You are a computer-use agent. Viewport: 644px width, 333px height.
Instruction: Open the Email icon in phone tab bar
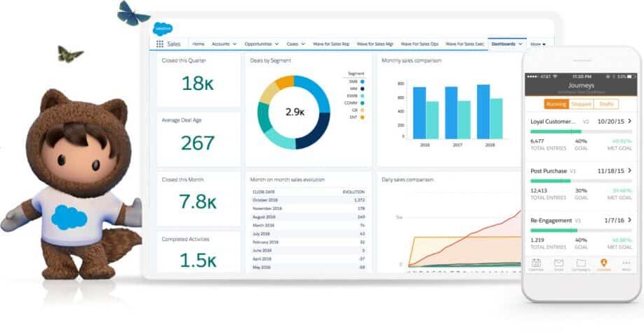(558, 263)
